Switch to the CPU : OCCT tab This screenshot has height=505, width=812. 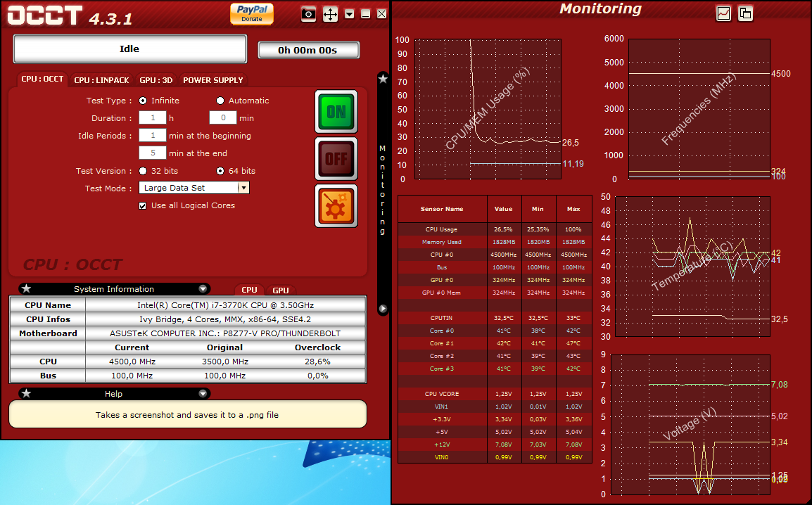click(42, 79)
